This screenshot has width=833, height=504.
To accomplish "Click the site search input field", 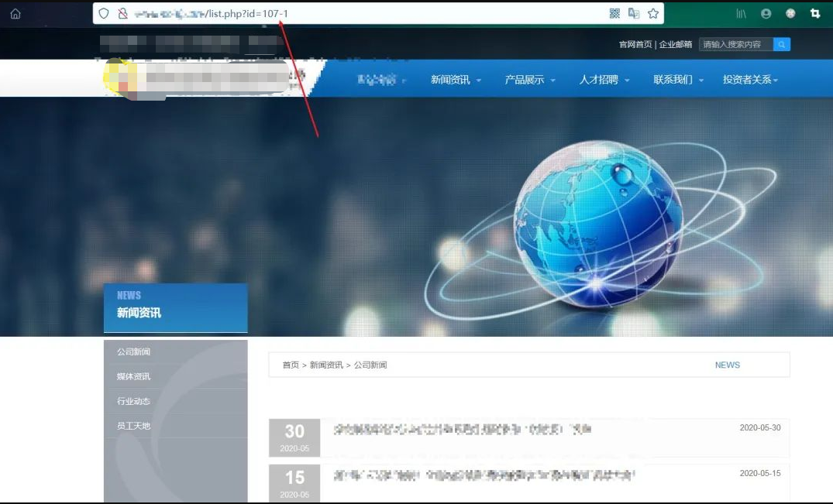I will click(735, 45).
